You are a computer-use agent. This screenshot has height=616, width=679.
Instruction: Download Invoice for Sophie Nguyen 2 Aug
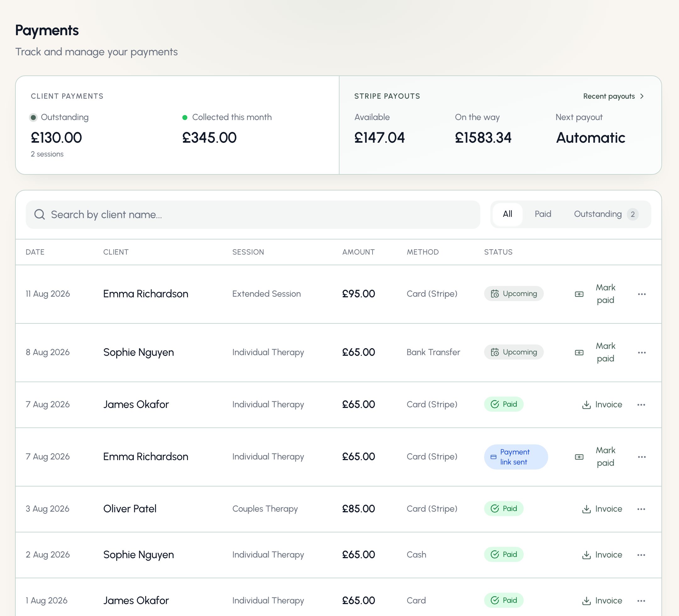[602, 555]
